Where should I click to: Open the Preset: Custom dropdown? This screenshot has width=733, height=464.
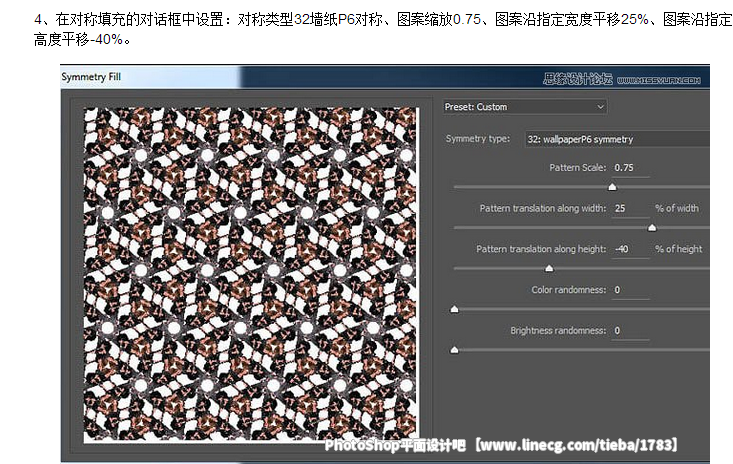pos(525,107)
